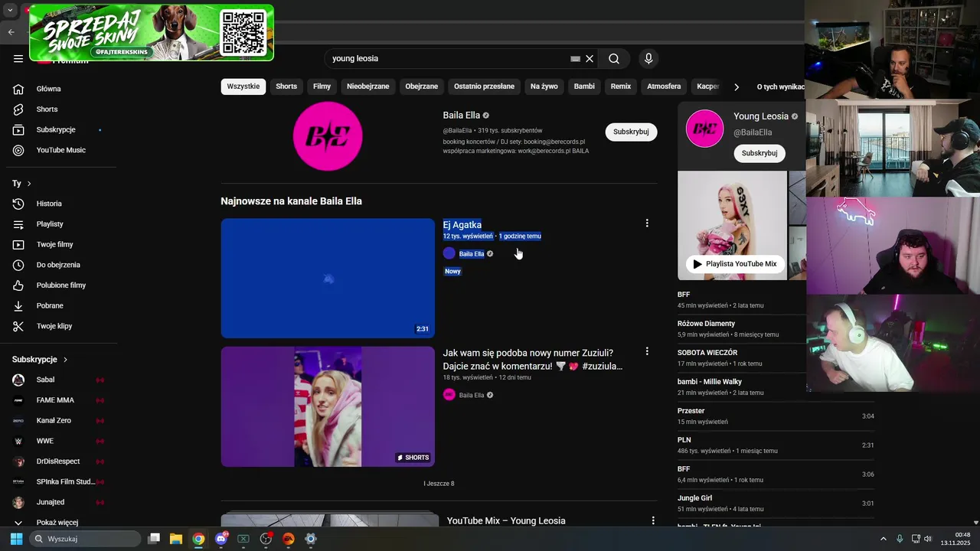Click the Ej Agatka video thumbnail
Screen dimensions: 980x551
coord(328,279)
